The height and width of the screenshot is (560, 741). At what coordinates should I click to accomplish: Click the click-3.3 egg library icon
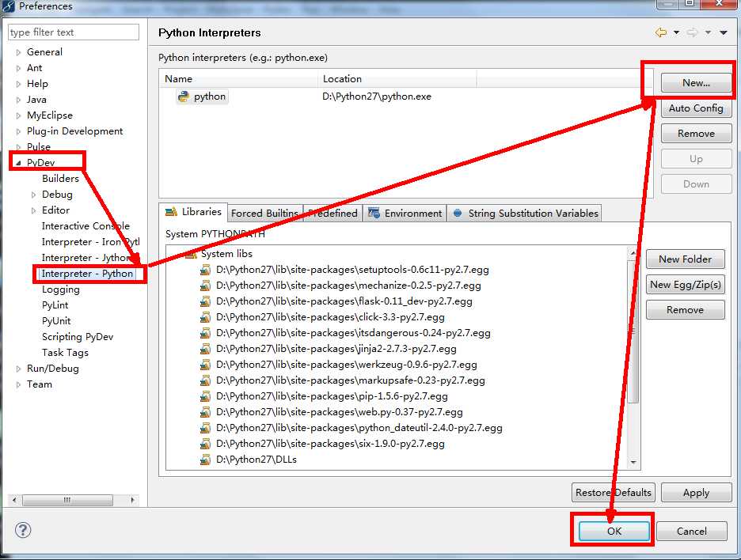205,317
